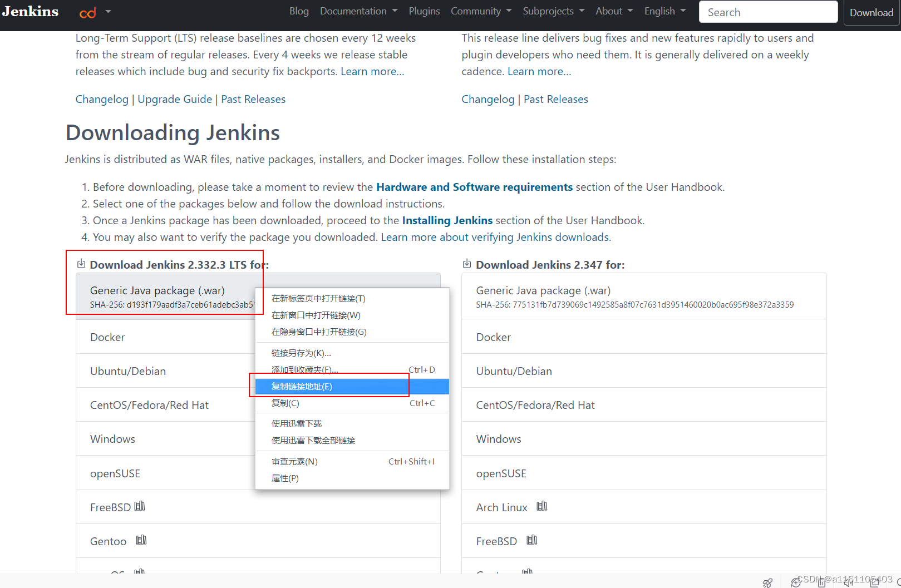Follow the weekly release Learn more link
901x588 pixels.
(539, 71)
